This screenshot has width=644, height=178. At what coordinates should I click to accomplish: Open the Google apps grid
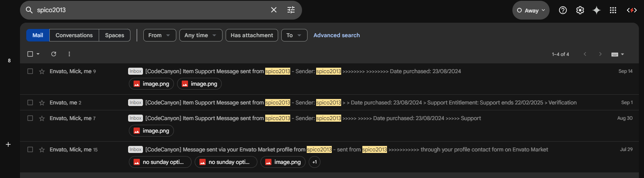coord(613,10)
